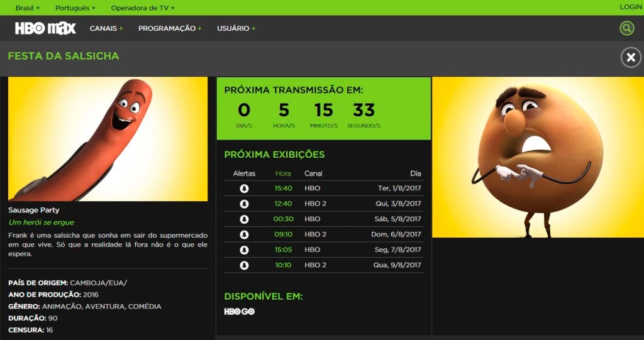Click the LOGIN link

[630, 7]
